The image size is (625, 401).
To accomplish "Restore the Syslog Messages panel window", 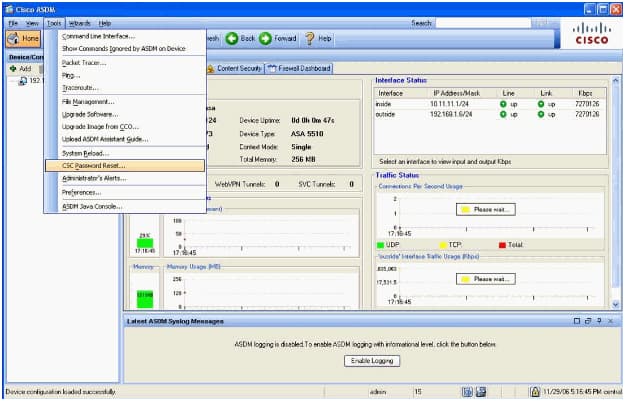I will pos(588,321).
